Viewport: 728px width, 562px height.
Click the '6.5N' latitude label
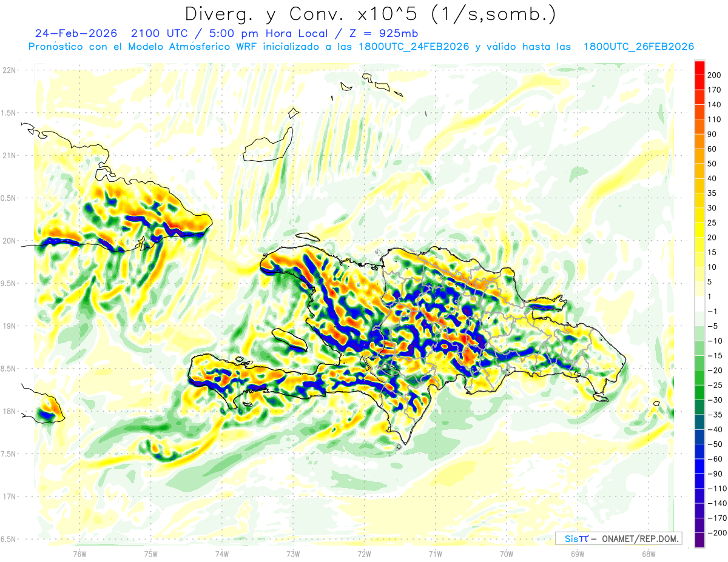pyautogui.click(x=9, y=539)
